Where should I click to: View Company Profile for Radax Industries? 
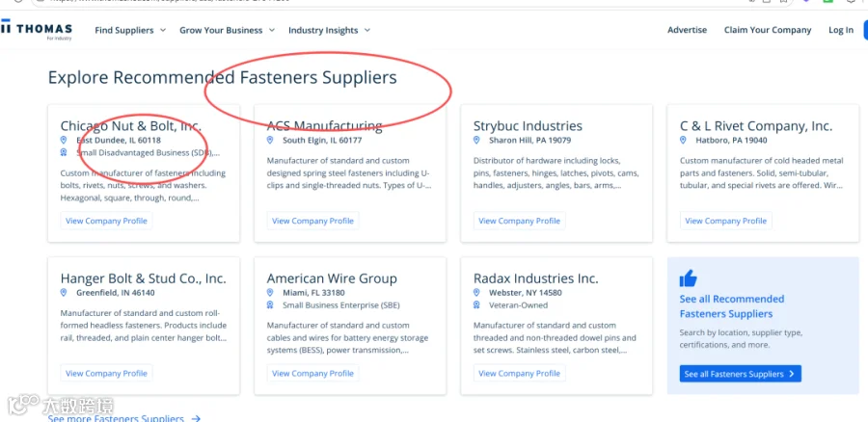(519, 373)
